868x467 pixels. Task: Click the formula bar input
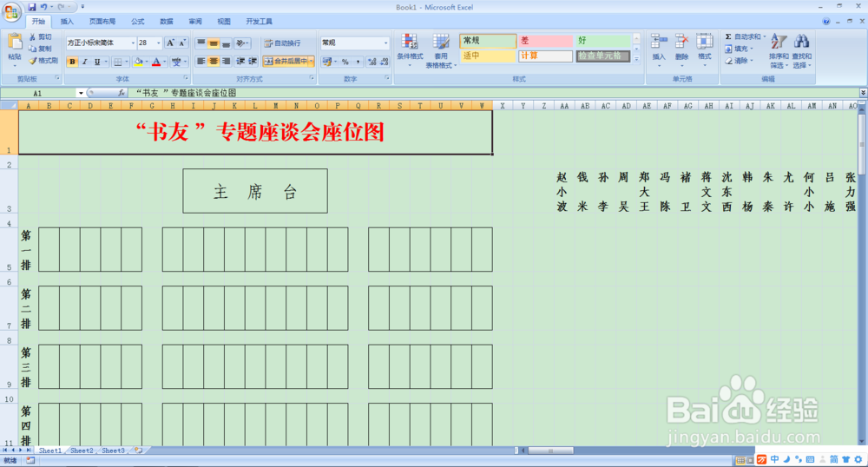(x=493, y=93)
